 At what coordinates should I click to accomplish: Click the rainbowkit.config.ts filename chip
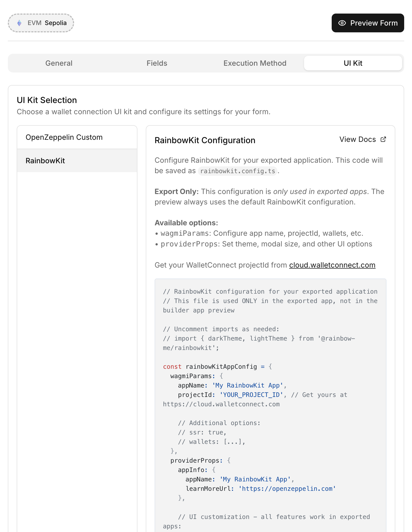tap(237, 171)
